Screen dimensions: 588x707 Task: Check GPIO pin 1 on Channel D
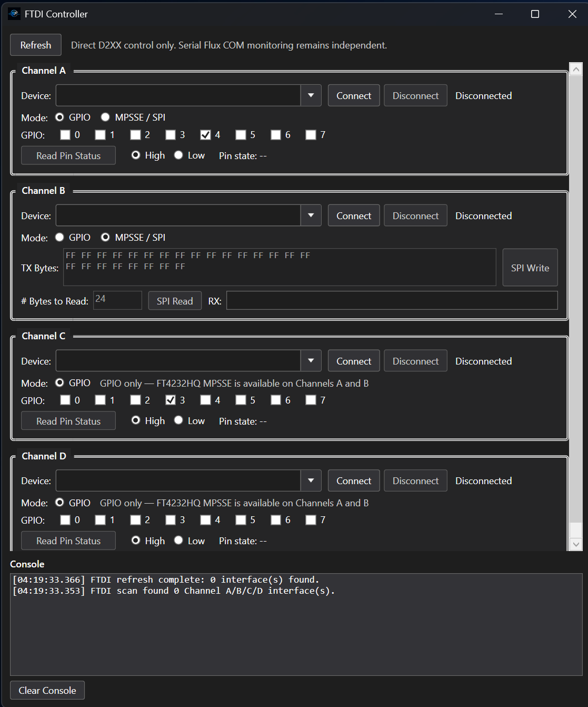tap(100, 520)
